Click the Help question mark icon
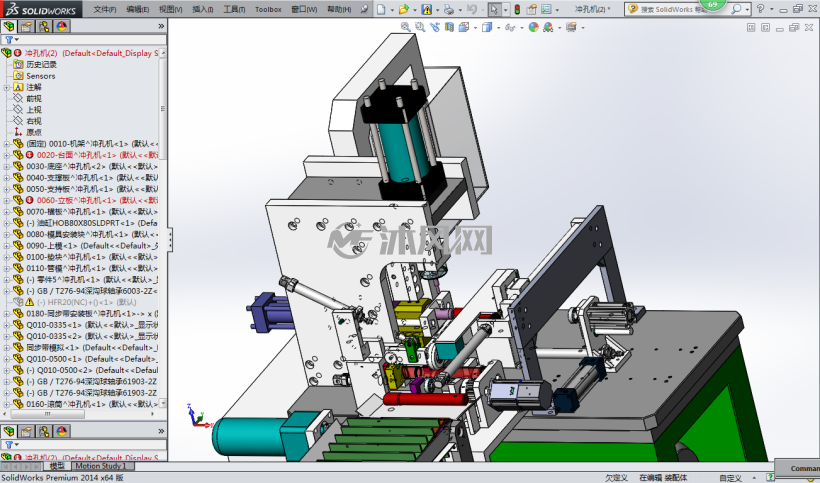Image resolution: width=820 pixels, height=483 pixels. [760, 9]
